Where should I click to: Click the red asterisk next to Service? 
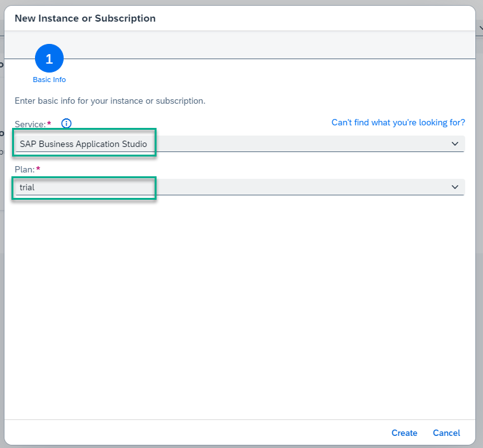(49, 123)
